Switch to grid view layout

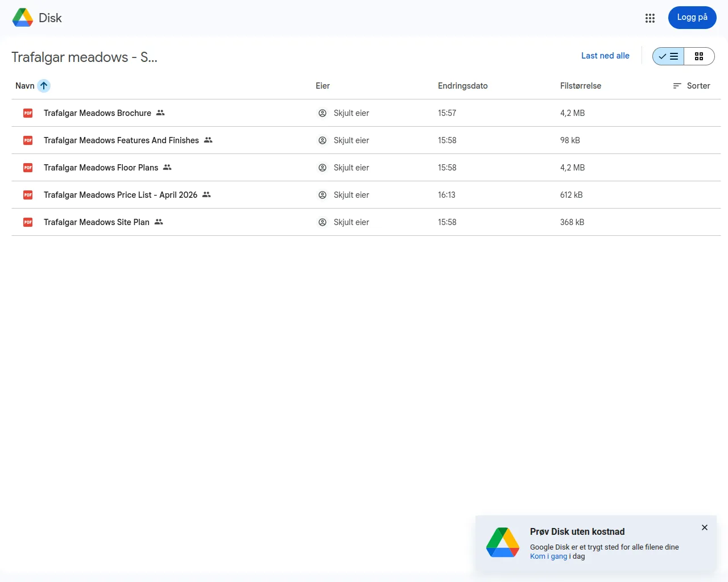click(x=699, y=56)
